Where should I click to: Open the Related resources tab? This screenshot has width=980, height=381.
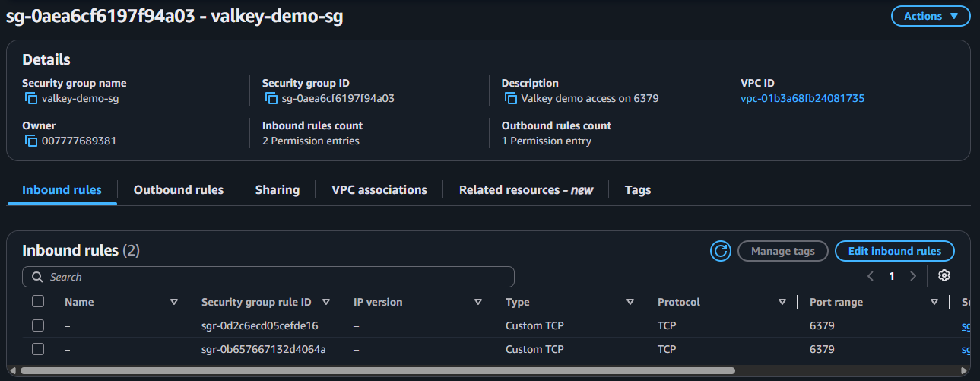click(x=526, y=190)
